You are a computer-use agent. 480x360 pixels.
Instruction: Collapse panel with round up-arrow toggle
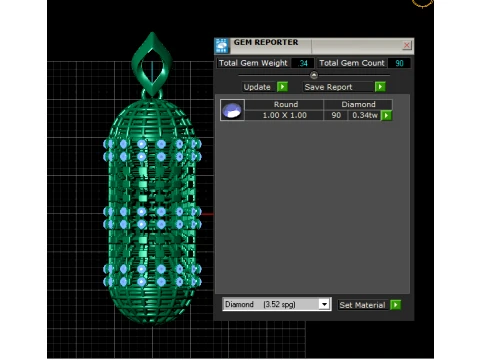[314, 75]
